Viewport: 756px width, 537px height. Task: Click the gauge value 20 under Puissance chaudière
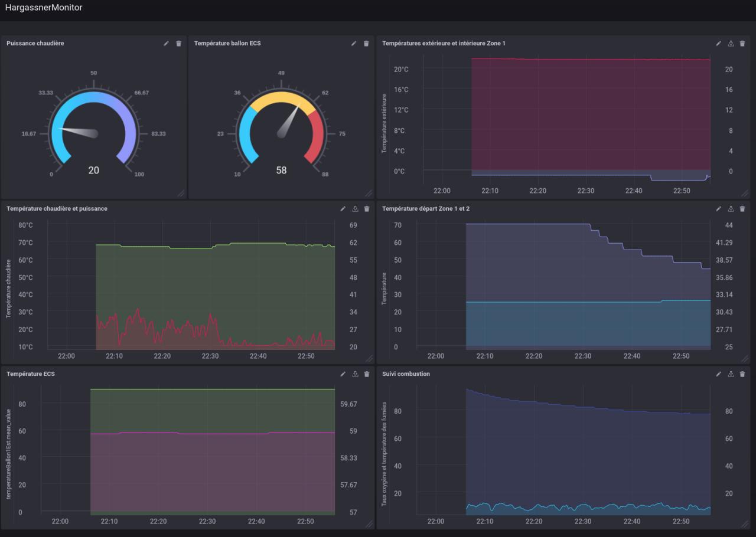pyautogui.click(x=94, y=170)
